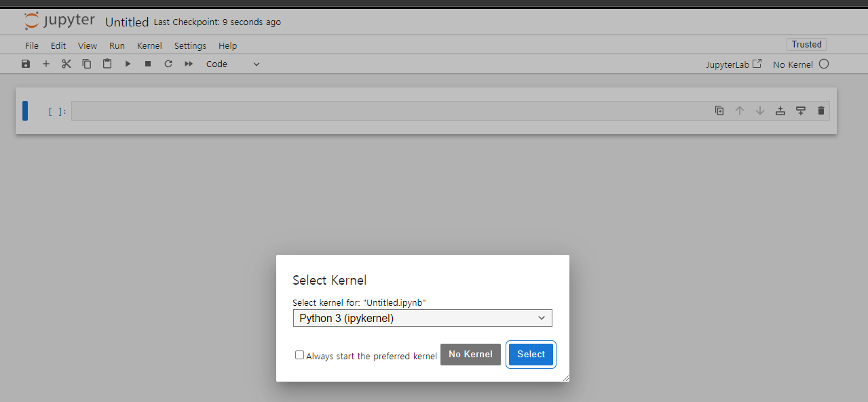The height and width of the screenshot is (402, 868).
Task: Open the View menu
Action: tap(88, 45)
